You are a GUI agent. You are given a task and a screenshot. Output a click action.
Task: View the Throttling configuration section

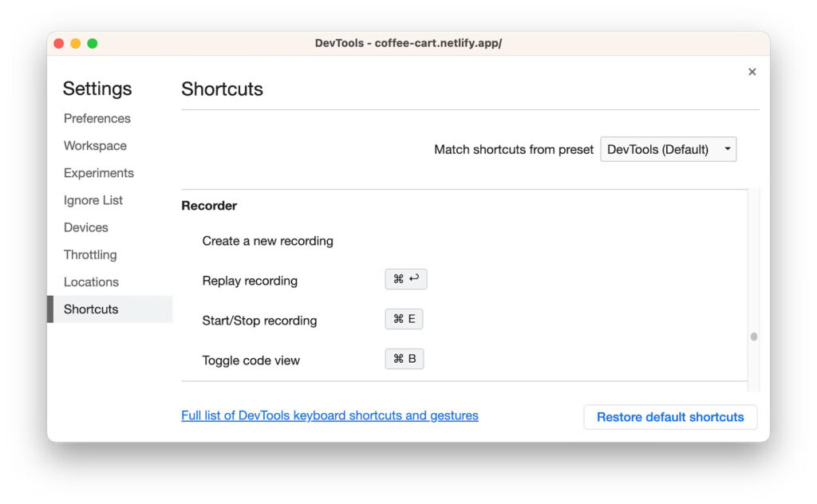pyautogui.click(x=89, y=254)
